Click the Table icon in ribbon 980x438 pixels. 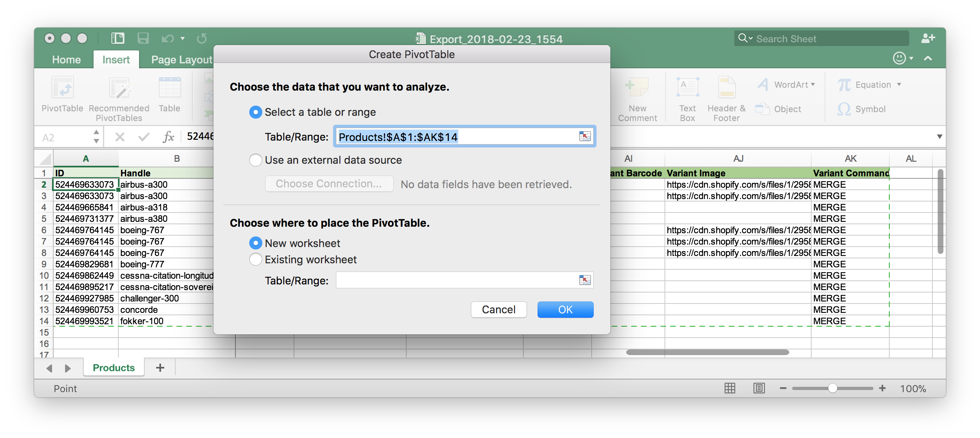coord(170,88)
